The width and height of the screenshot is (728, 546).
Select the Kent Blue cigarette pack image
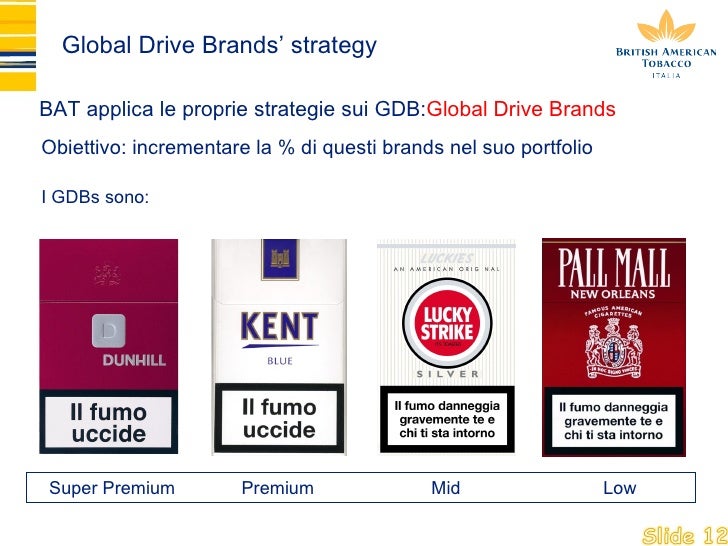click(x=279, y=346)
